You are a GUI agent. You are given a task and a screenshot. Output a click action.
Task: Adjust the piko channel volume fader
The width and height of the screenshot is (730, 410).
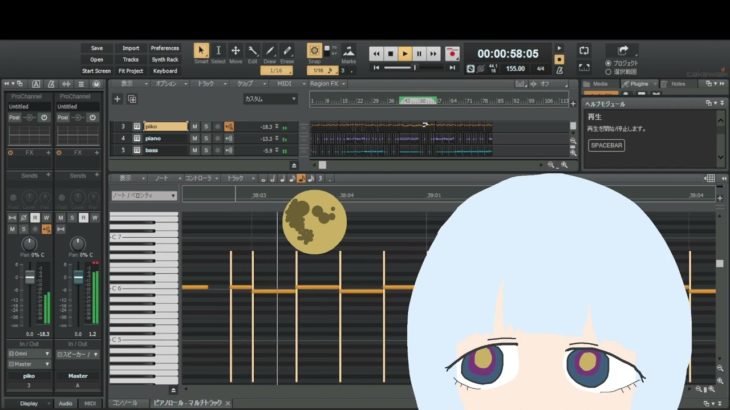click(x=30, y=277)
